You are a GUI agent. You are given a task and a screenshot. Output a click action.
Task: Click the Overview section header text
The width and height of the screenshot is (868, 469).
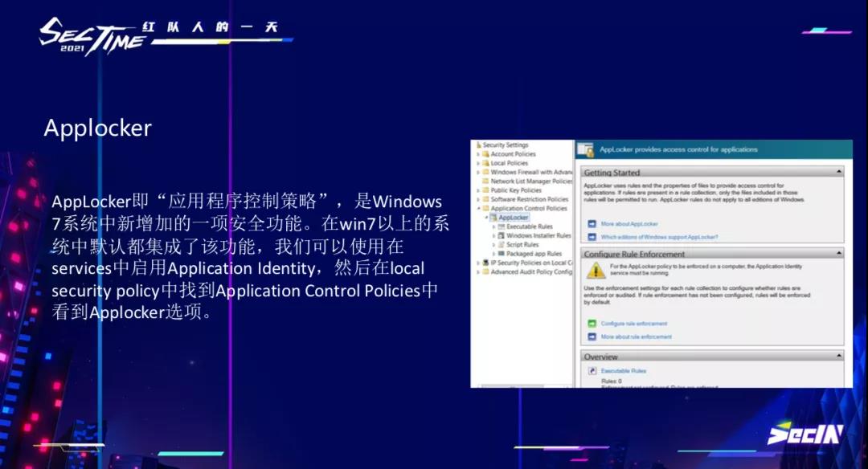click(x=600, y=357)
